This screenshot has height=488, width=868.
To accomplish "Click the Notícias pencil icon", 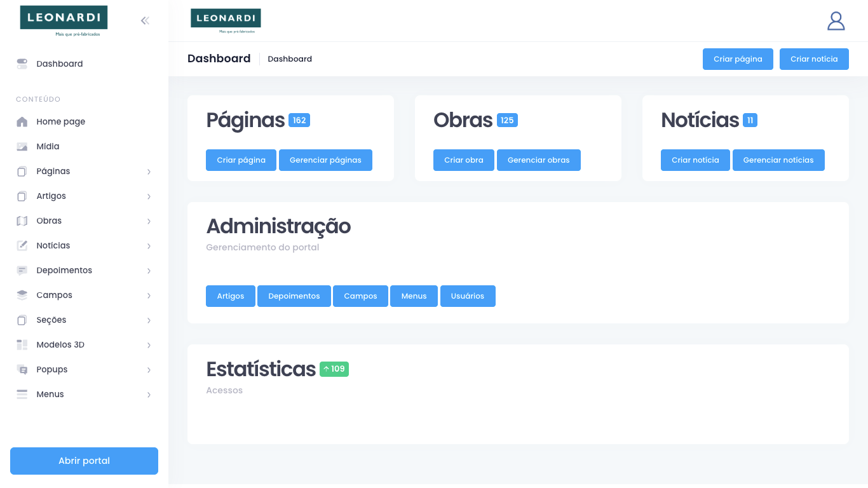I will pos(22,245).
